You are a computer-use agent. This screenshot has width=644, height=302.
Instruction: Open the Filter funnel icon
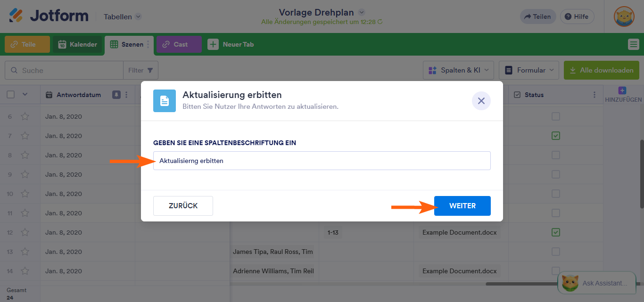150,70
